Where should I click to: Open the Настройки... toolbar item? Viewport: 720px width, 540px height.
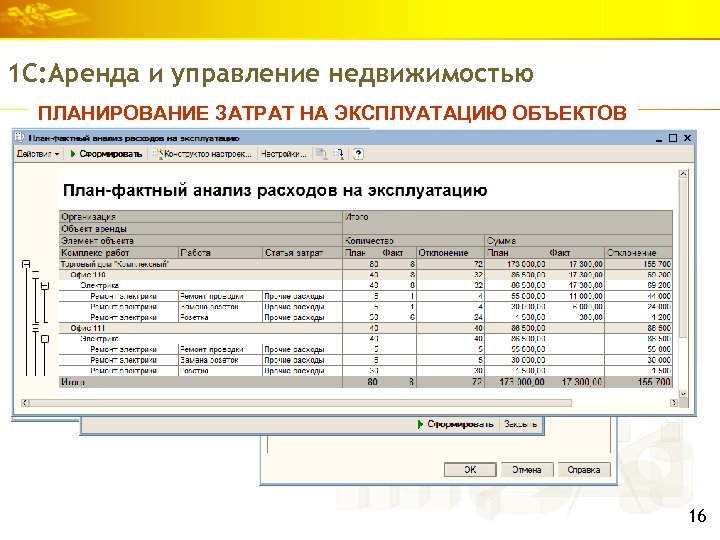coord(283,154)
